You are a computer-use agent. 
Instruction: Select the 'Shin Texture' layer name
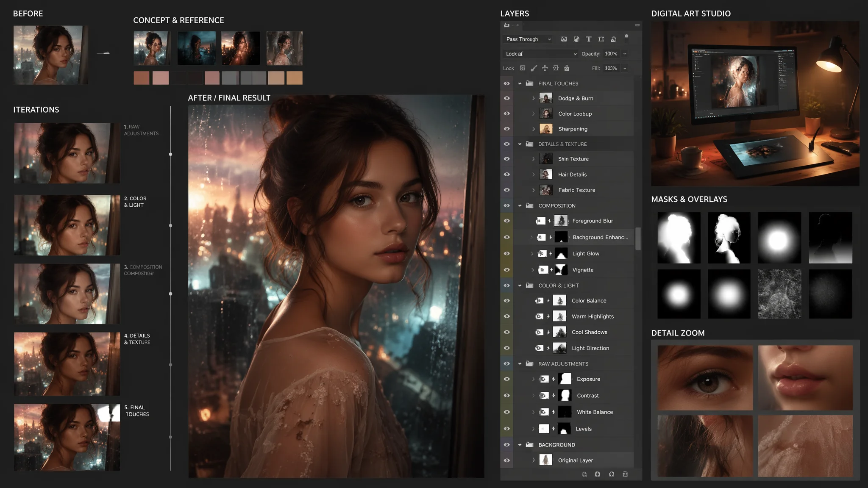tap(573, 159)
